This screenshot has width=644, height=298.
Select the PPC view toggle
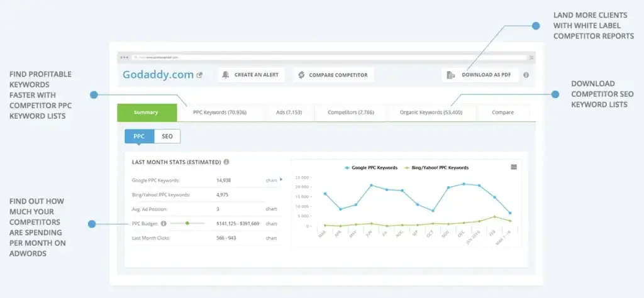[x=139, y=136]
